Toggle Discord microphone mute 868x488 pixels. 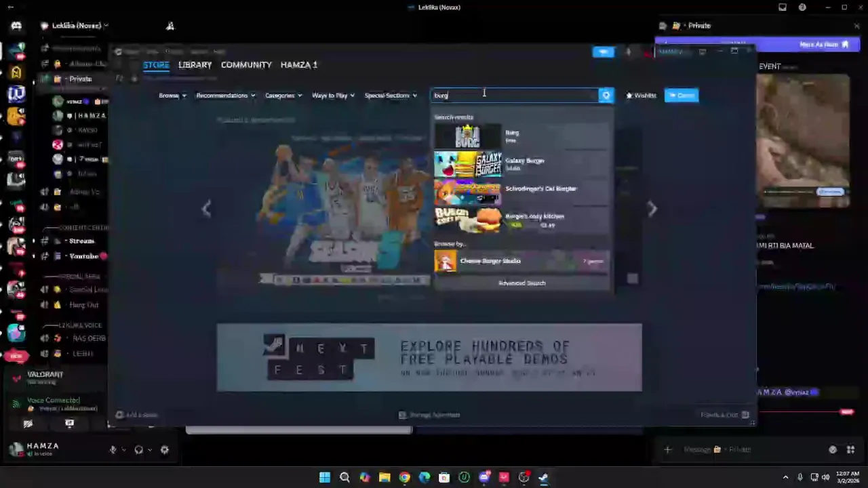point(113,449)
